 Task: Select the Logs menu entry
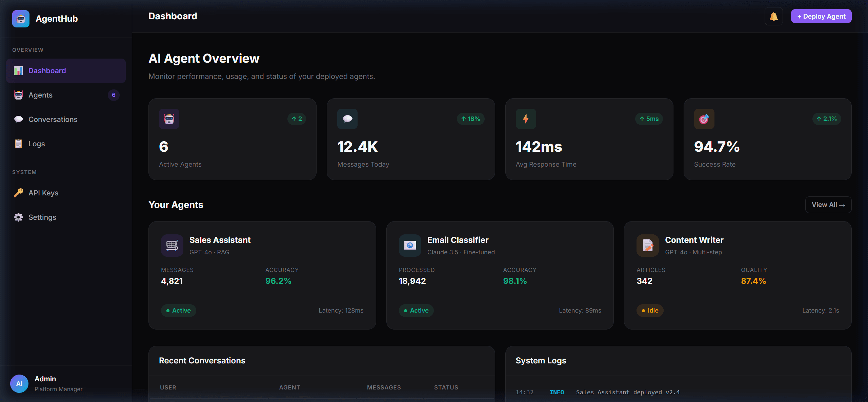click(x=36, y=143)
